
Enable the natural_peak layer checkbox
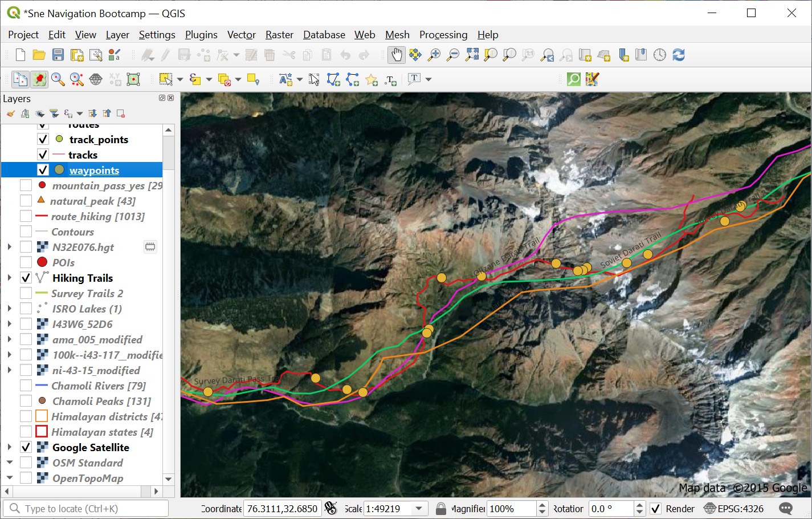26,201
